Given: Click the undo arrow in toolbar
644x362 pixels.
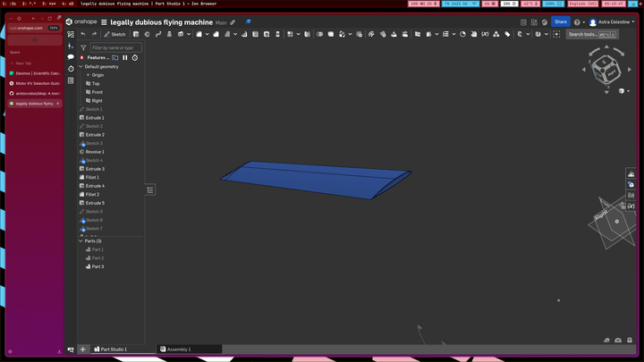Looking at the screenshot, I should pyautogui.click(x=83, y=34).
